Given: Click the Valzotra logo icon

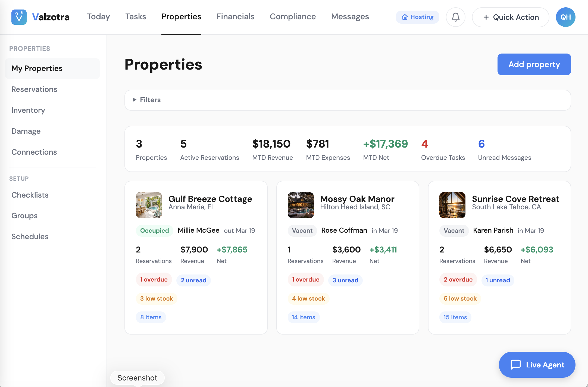Looking at the screenshot, I should [19, 17].
